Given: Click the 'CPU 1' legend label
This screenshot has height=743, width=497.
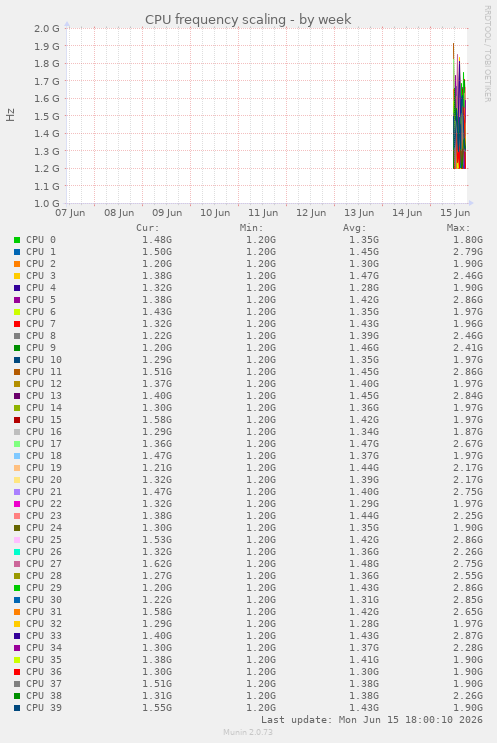Looking at the screenshot, I should coord(41,252).
